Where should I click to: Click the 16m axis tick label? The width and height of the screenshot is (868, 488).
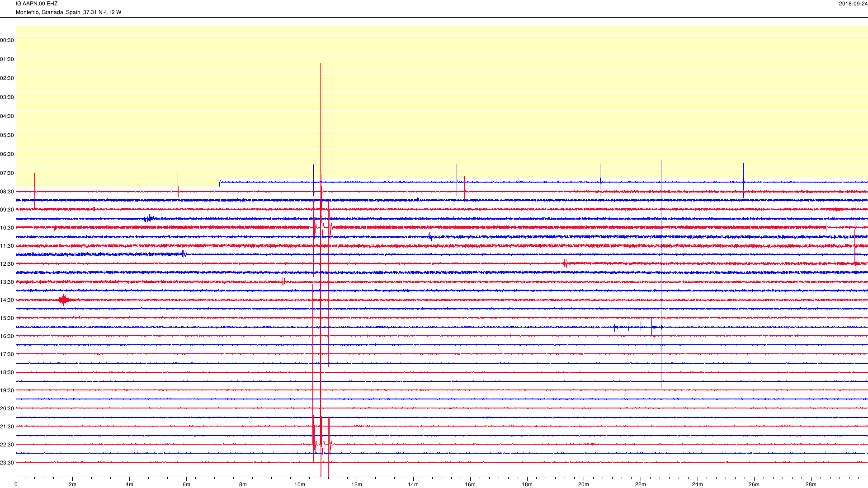pos(470,484)
